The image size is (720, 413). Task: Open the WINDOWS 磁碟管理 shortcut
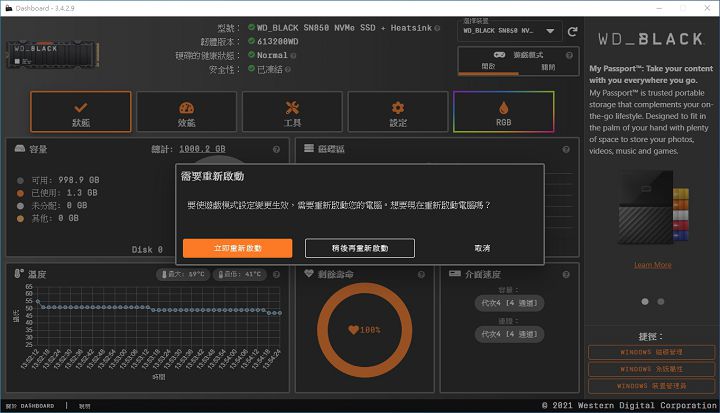(x=651, y=352)
